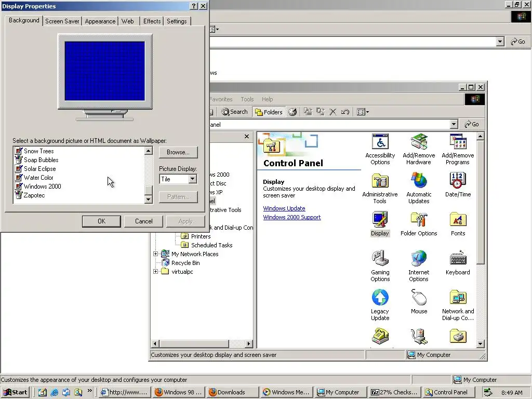
Task: Open the Fonts folder icon
Action: [458, 224]
